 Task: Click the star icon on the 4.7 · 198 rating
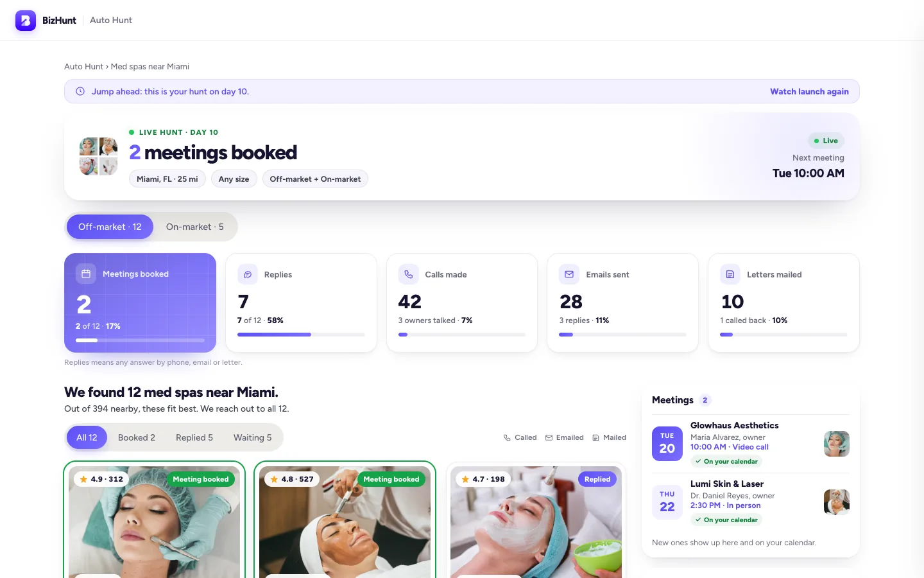465,479
